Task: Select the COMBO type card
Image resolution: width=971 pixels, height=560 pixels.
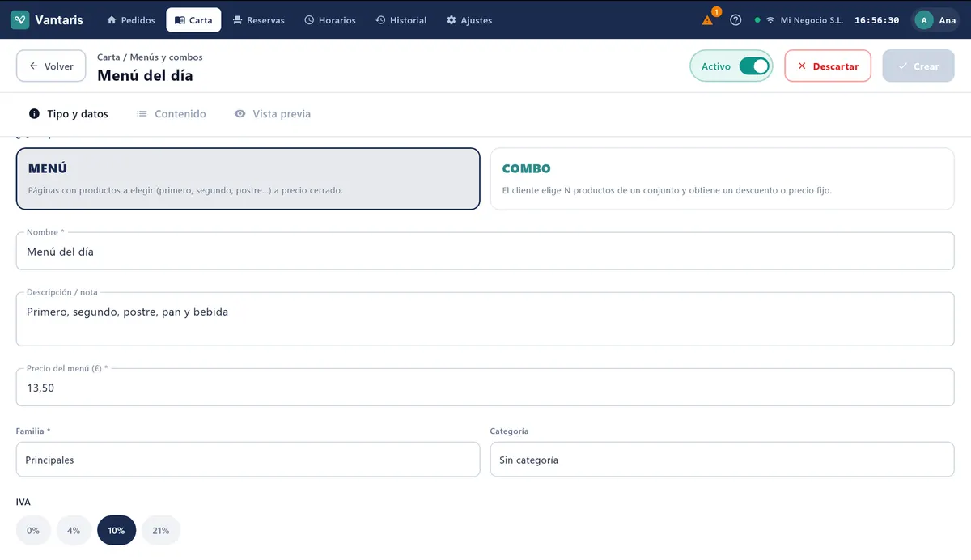Action: point(723,179)
